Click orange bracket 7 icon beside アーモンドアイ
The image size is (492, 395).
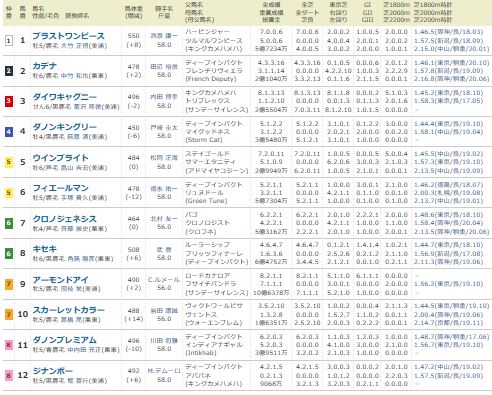pos(9,284)
